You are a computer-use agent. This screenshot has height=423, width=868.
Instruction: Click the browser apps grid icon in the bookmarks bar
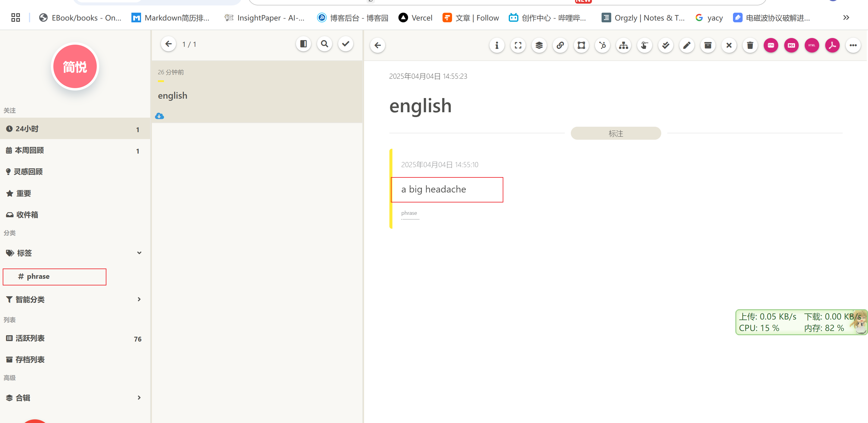(x=15, y=17)
